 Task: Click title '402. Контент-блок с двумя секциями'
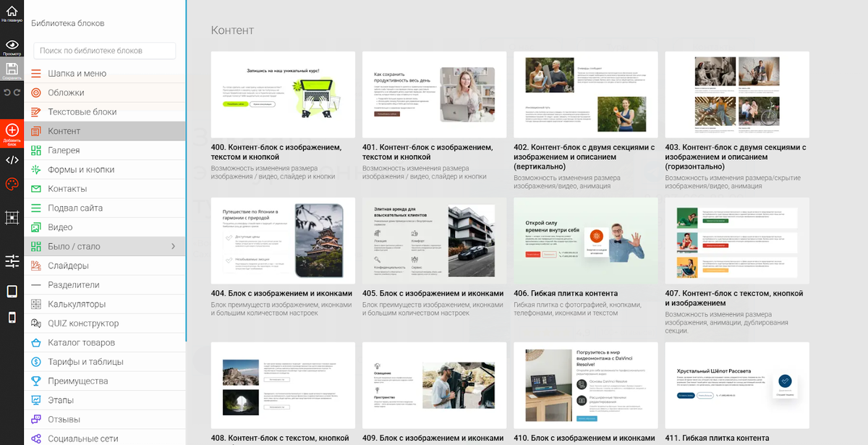tap(584, 157)
